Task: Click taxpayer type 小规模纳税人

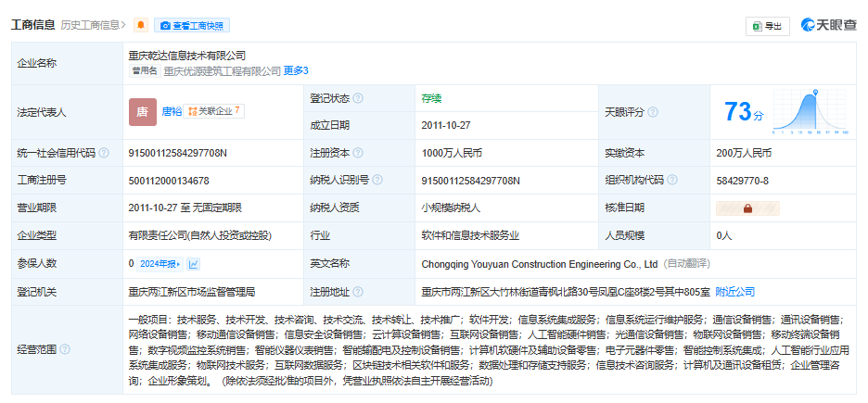Action: (450, 208)
